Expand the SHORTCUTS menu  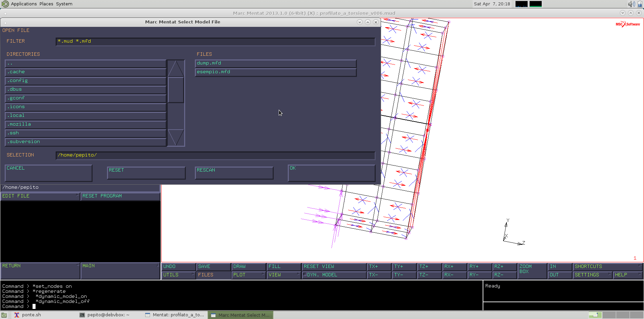(608, 267)
